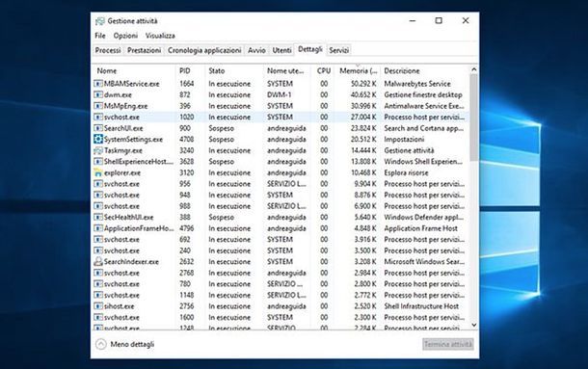Viewport: 588px width, 369px height.
Task: Click the SearchUI.exe process icon
Action: [98, 128]
